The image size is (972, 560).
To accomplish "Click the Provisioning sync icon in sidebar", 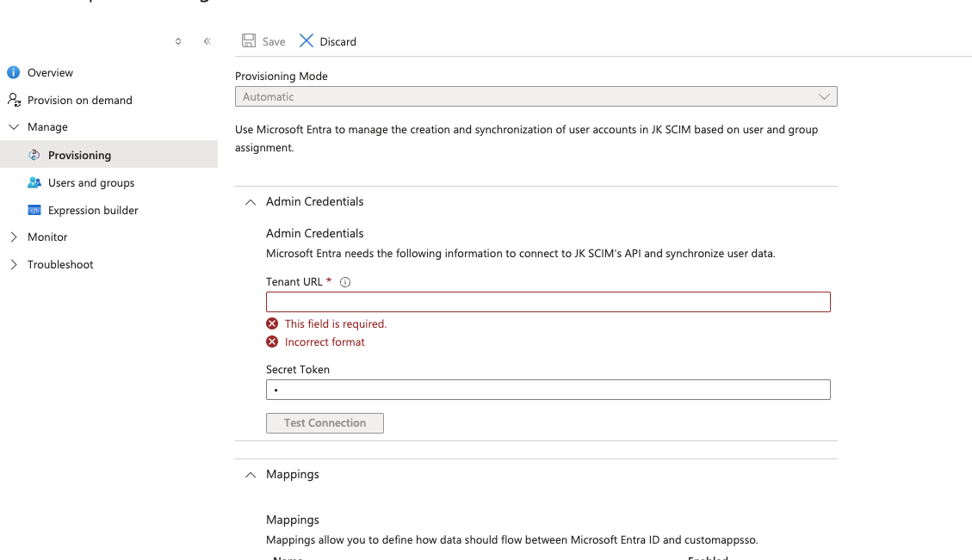I will pos(34,155).
